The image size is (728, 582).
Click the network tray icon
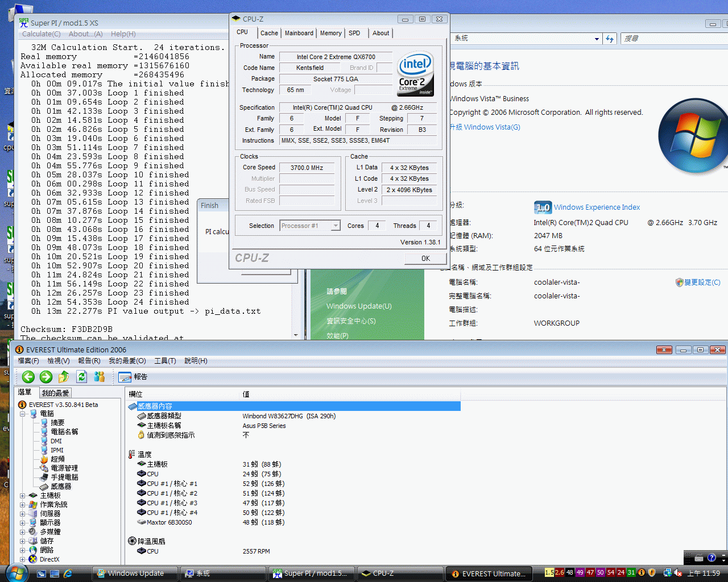point(667,573)
